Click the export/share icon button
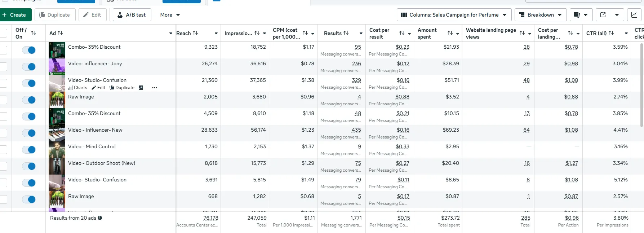 pos(603,15)
